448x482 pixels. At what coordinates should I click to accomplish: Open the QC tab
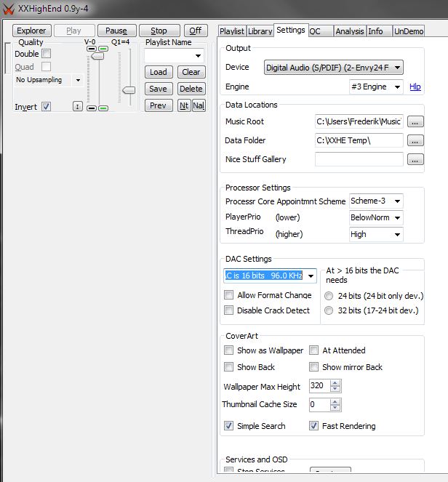point(321,31)
